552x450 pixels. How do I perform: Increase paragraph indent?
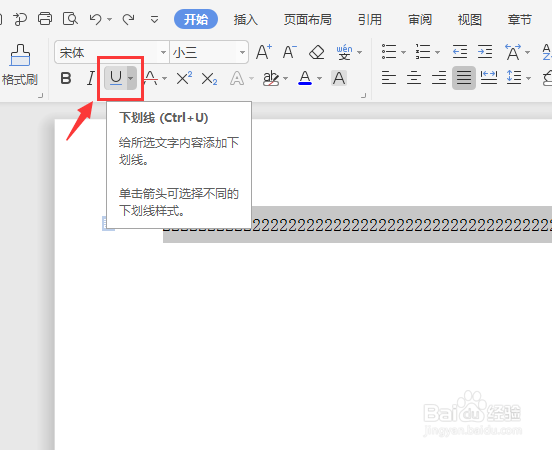(x=485, y=52)
